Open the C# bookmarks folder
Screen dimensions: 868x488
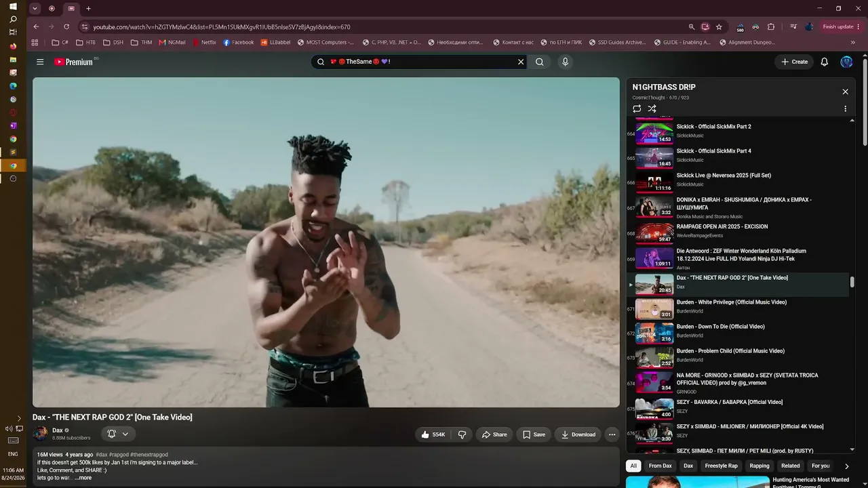click(60, 42)
